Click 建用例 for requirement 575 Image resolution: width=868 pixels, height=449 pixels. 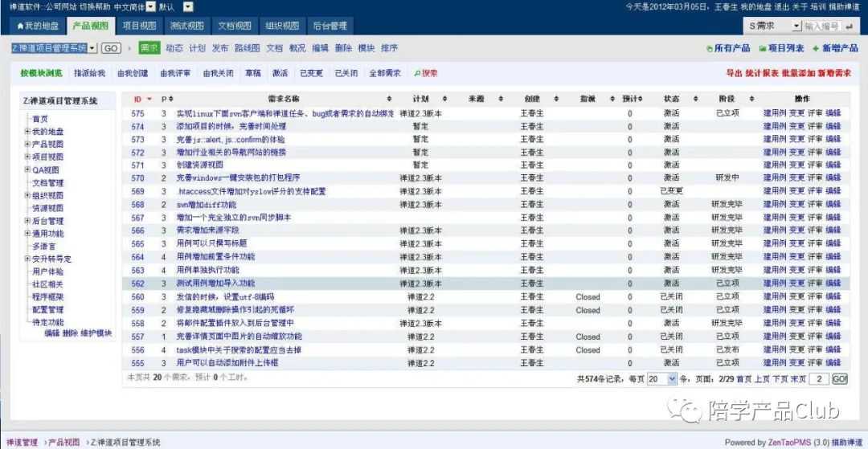pyautogui.click(x=774, y=112)
